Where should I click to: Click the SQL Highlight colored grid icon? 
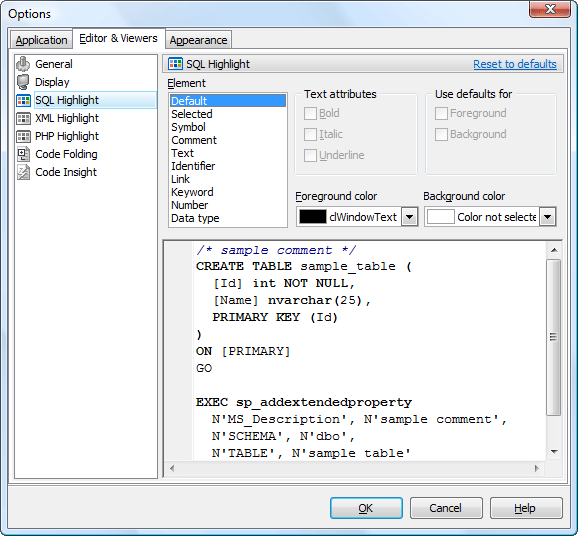23,100
